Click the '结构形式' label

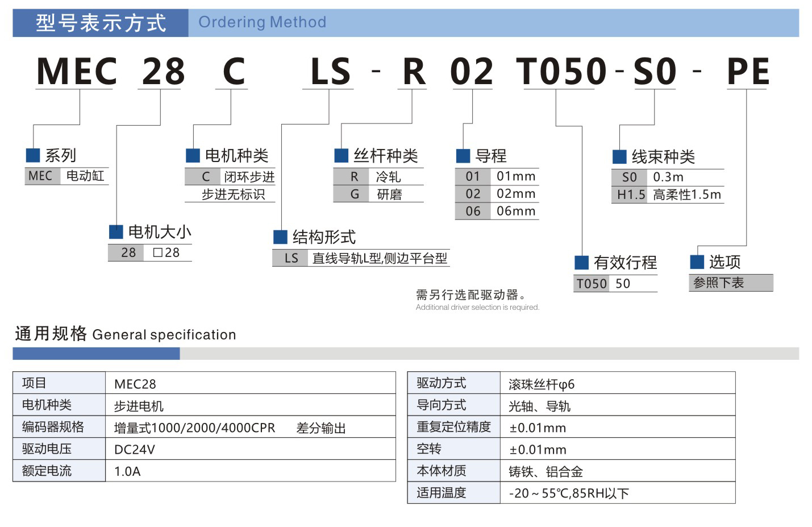click(324, 236)
